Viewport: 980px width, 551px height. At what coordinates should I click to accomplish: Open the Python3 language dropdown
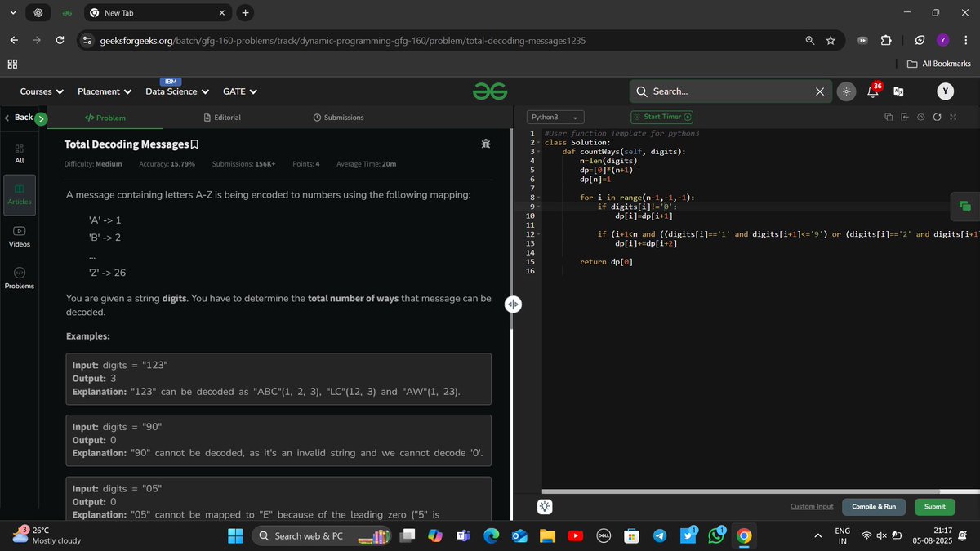(x=555, y=118)
